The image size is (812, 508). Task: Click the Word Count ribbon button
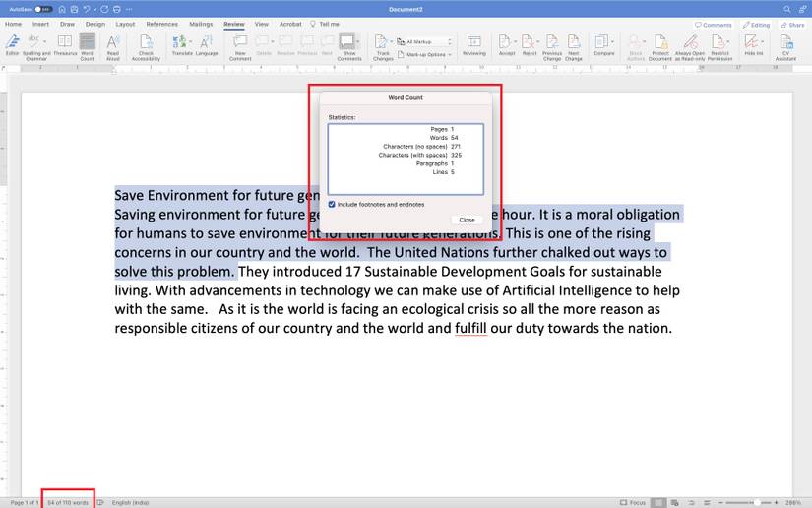coord(87,47)
